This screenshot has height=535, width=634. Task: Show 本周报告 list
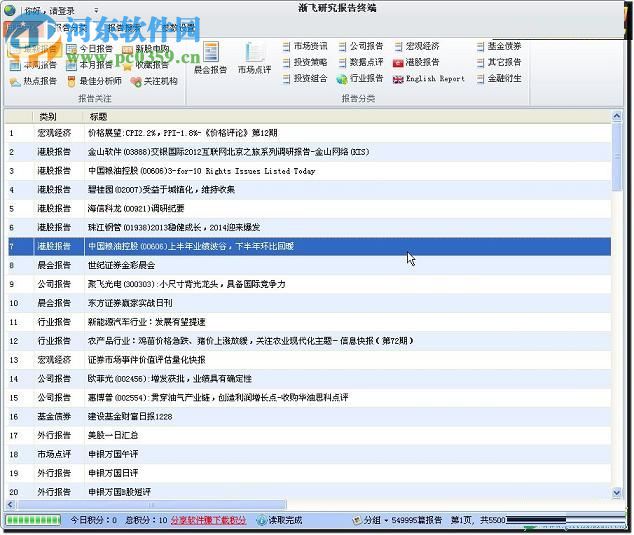[33, 65]
